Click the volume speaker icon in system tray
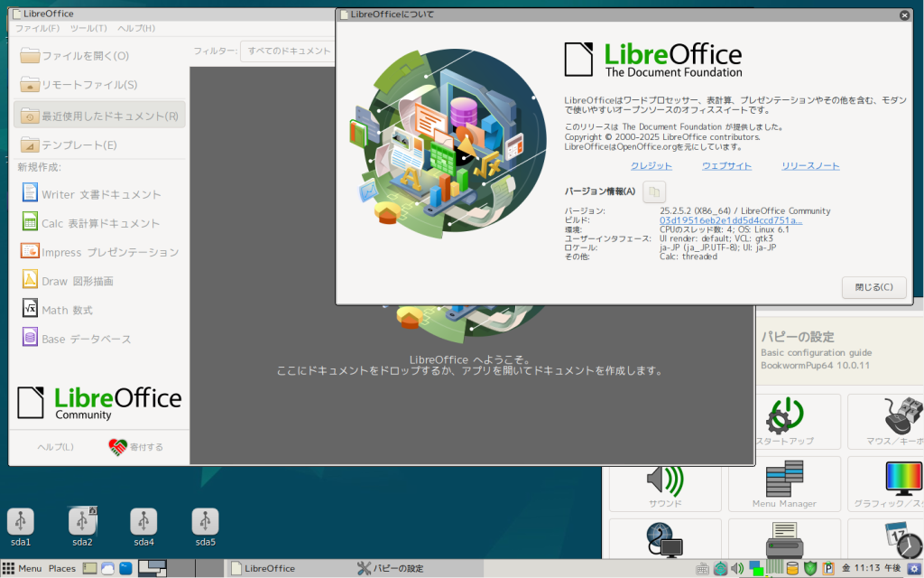This screenshot has width=924, height=578. click(x=737, y=569)
